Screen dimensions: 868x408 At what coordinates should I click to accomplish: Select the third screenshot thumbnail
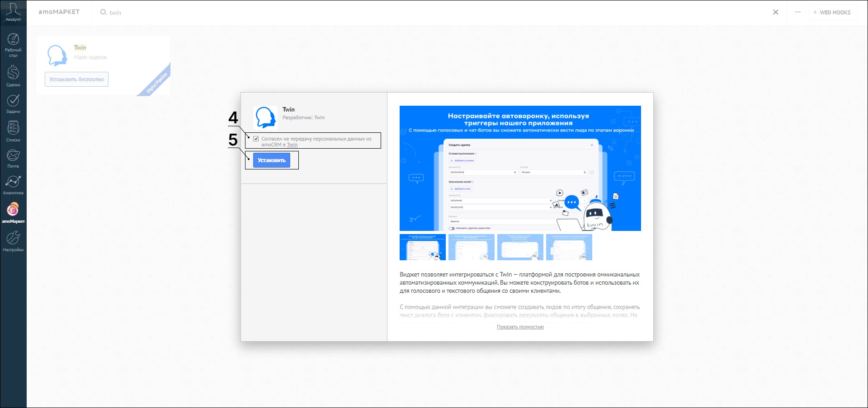520,247
